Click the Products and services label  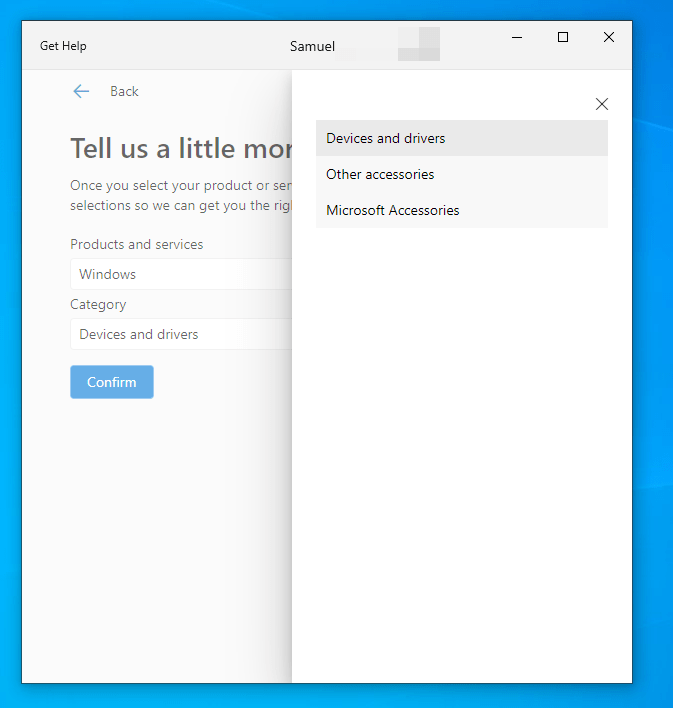click(137, 244)
